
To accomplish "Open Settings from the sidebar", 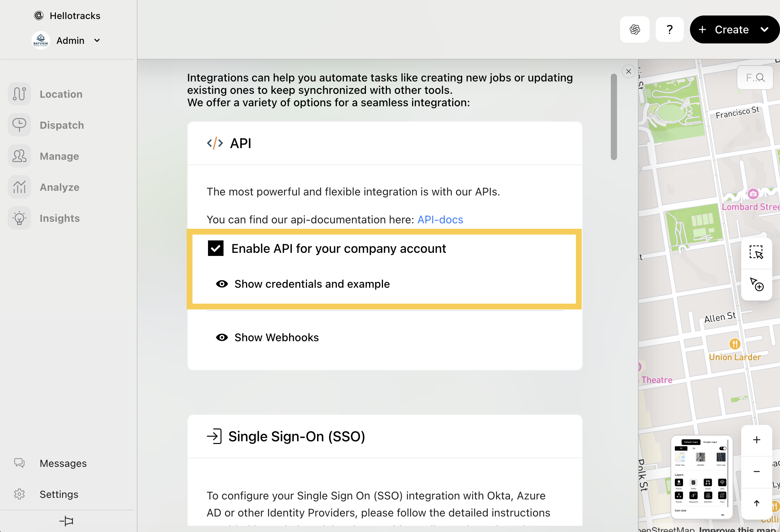I will pos(59,494).
